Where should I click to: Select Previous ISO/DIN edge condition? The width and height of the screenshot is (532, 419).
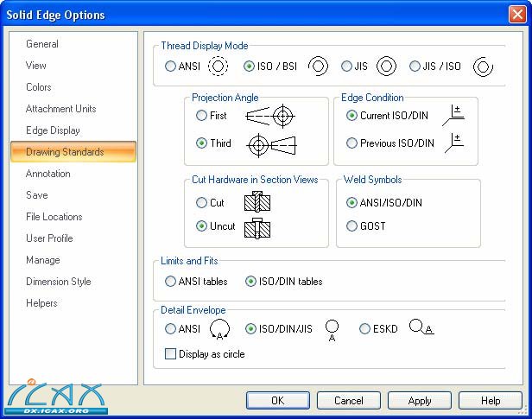pos(351,143)
